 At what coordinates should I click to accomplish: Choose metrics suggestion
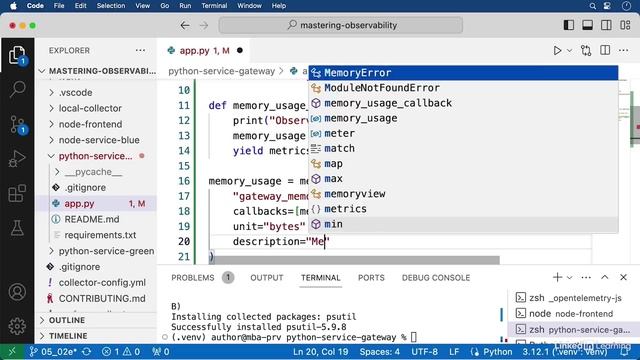coord(463,209)
